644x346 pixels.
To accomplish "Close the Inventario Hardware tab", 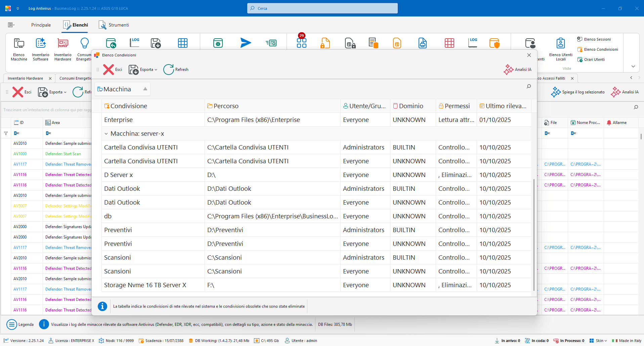I will click(x=50, y=78).
